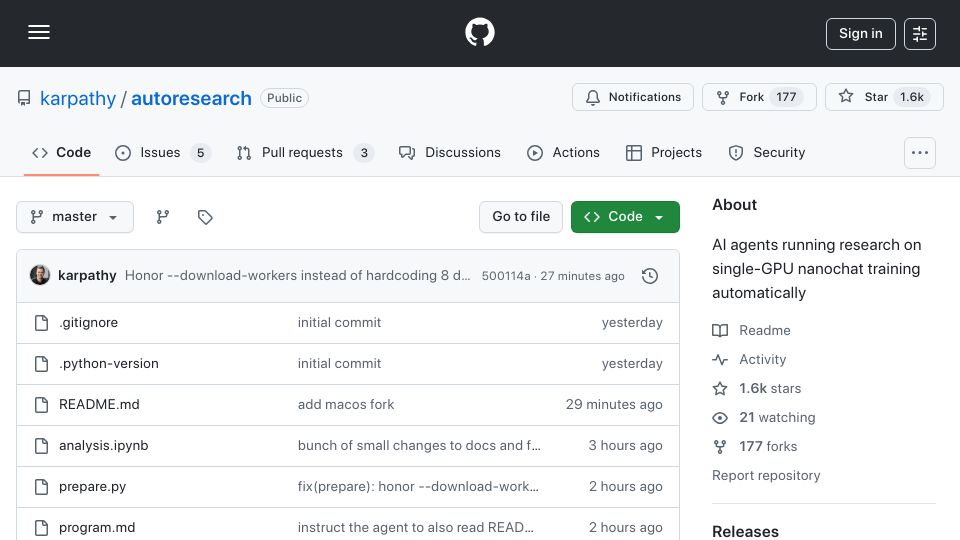Open the Security tab

(767, 152)
